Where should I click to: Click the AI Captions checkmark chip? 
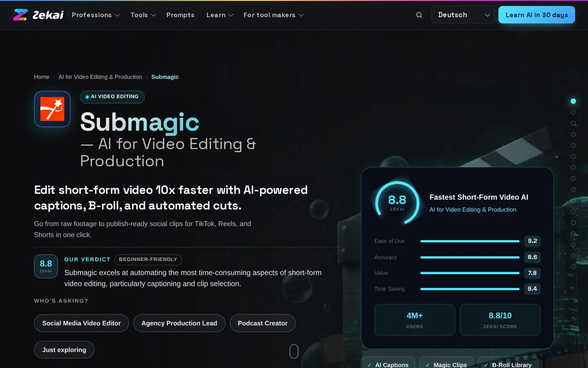[x=388, y=364]
